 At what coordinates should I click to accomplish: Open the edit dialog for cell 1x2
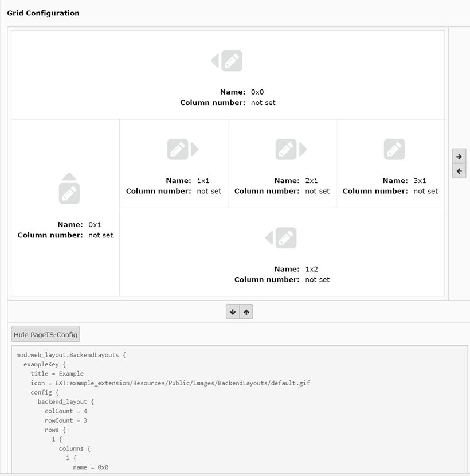pos(286,238)
